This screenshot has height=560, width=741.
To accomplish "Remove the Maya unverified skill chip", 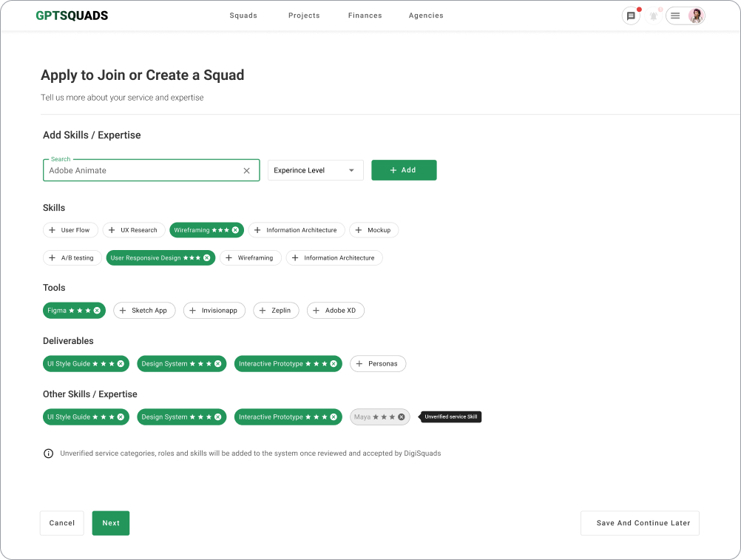I will (402, 416).
